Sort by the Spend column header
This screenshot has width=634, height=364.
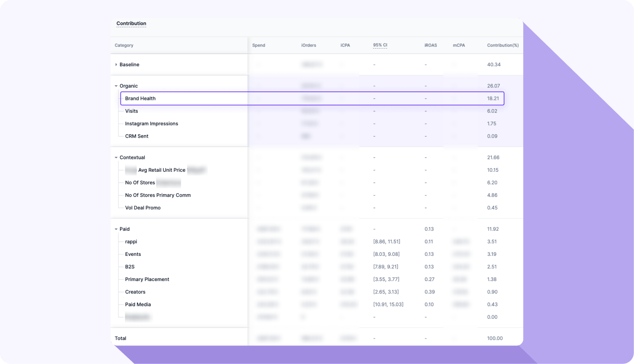258,45
